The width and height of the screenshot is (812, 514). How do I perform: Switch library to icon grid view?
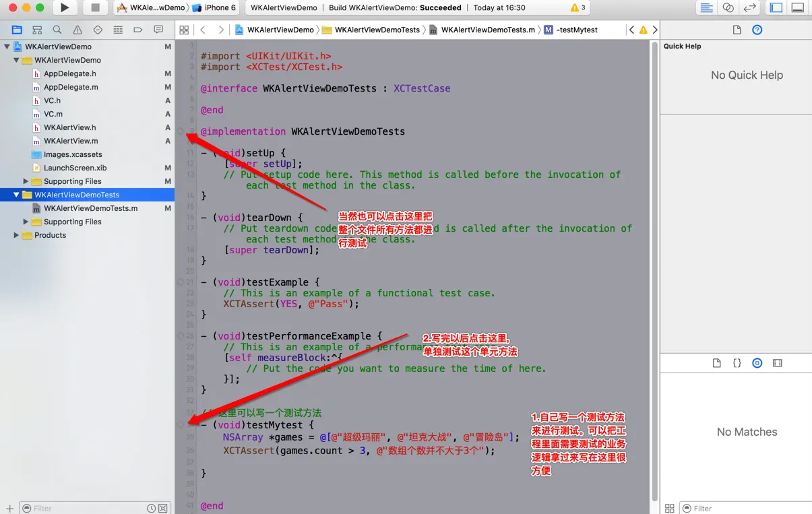[x=669, y=509]
